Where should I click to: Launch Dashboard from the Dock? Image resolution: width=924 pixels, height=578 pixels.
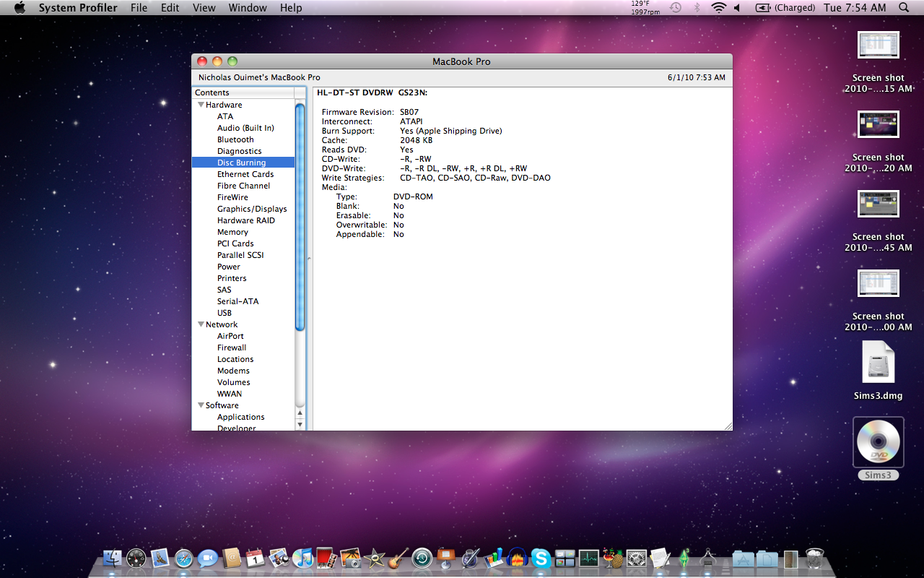click(136, 558)
